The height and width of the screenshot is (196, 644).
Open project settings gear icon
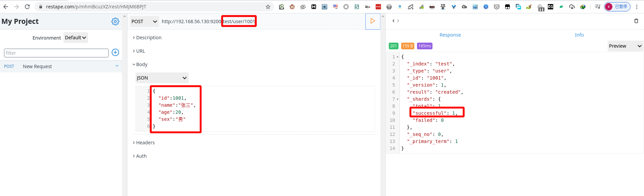tap(115, 21)
